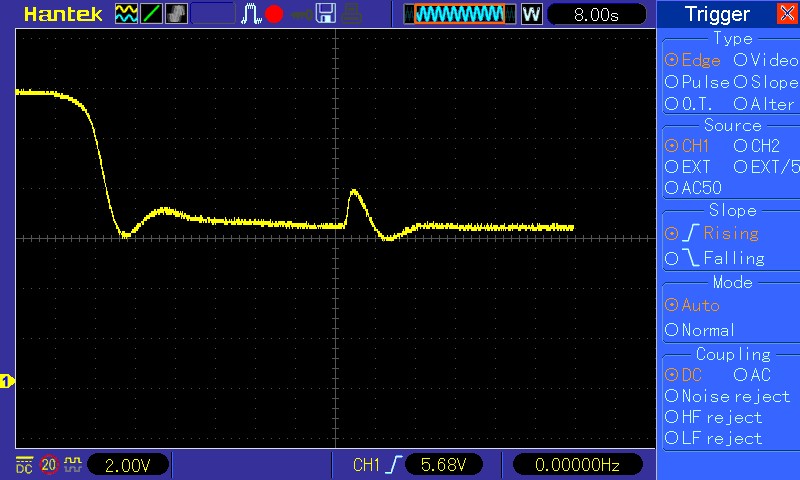Close the Trigger panel

[x=787, y=14]
